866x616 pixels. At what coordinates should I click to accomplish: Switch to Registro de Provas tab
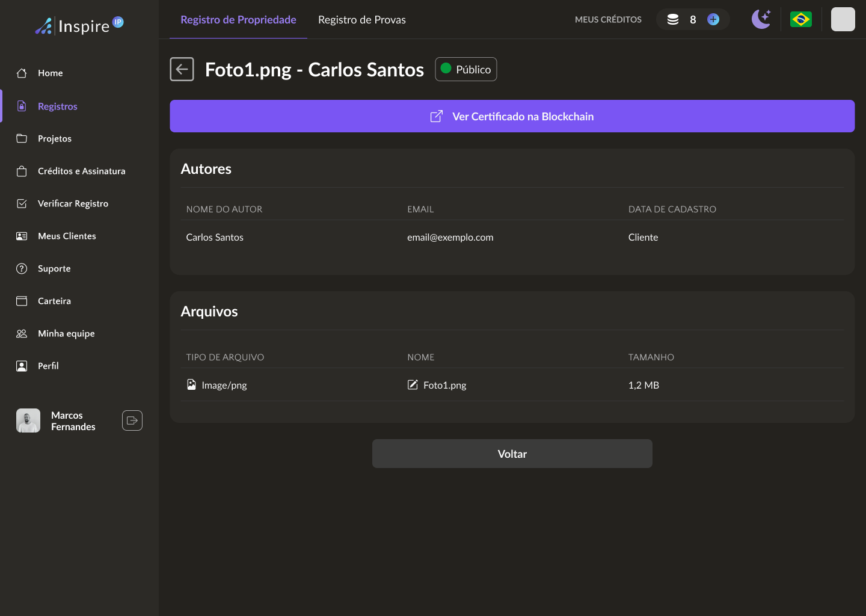[x=362, y=19]
